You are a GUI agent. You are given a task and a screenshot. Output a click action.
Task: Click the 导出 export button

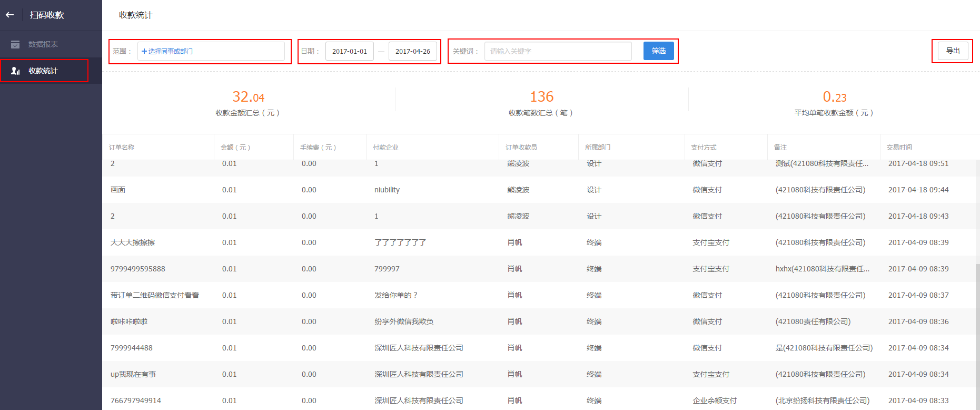click(953, 51)
